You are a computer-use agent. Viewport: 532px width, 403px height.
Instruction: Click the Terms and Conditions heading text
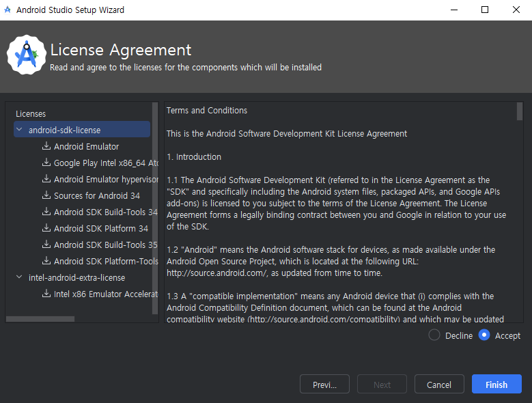click(x=207, y=110)
